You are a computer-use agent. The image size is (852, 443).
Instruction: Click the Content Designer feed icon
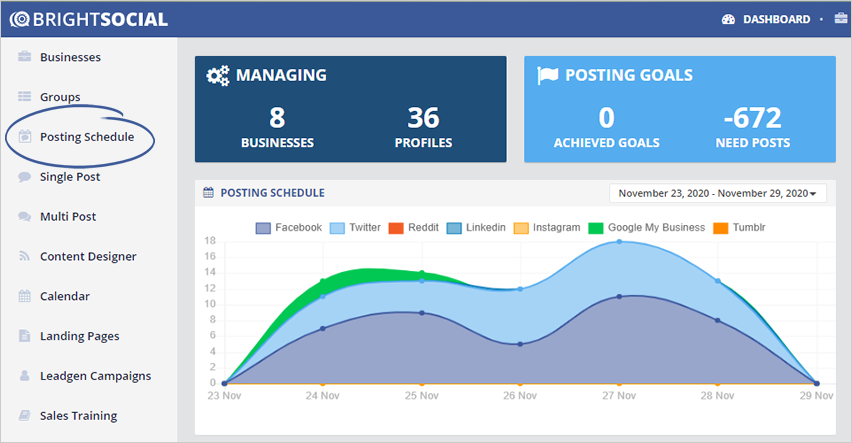(25, 257)
